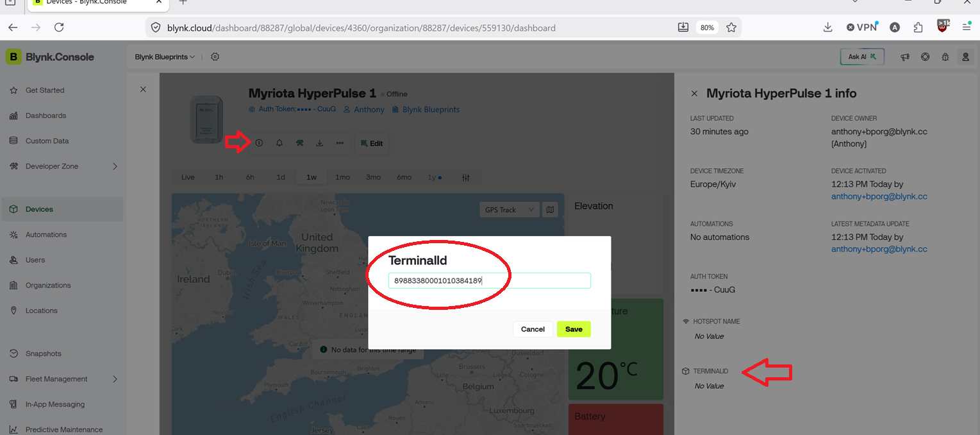Click Ask AI button
This screenshot has height=435, width=980.
863,56
